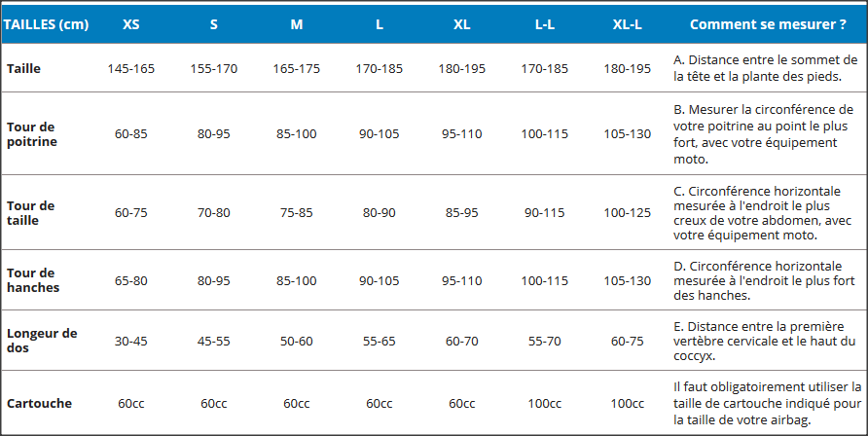Click the 'Longeur de dos' row label
The height and width of the screenshot is (436, 868).
[x=42, y=341]
